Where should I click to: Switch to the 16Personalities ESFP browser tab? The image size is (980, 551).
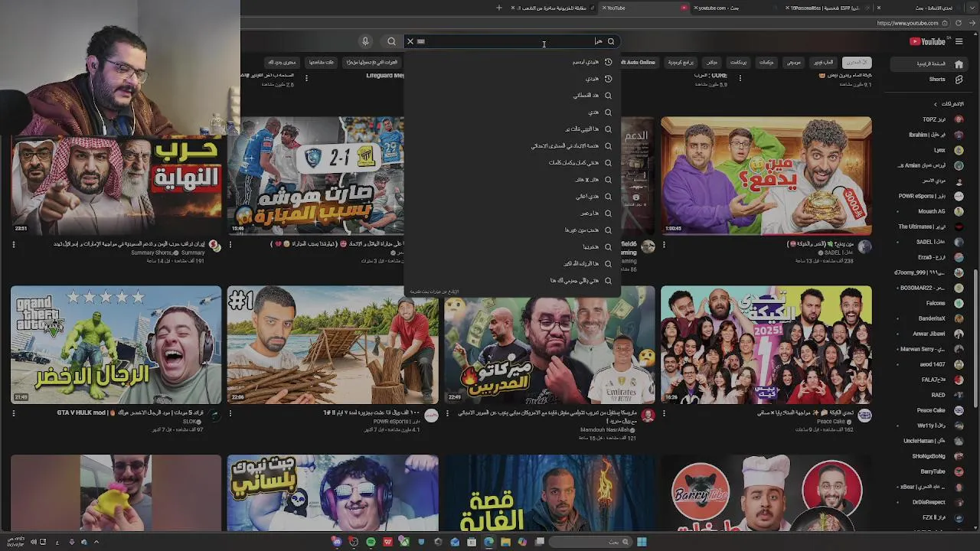point(828,8)
